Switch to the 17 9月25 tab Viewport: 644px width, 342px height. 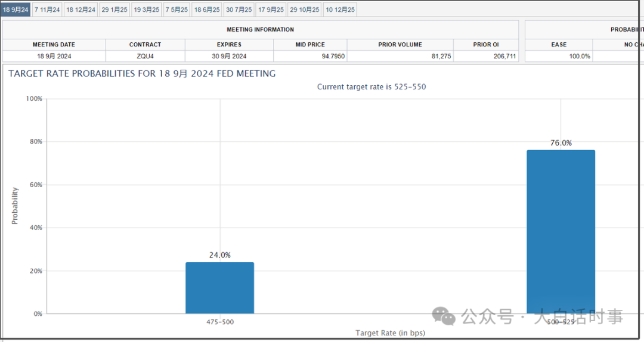[x=271, y=10]
